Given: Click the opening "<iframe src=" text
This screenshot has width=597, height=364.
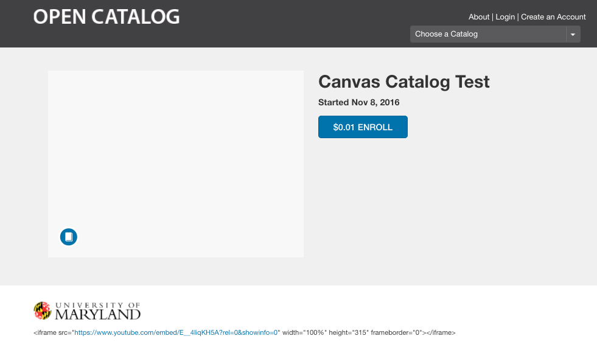Looking at the screenshot, I should (52, 333).
